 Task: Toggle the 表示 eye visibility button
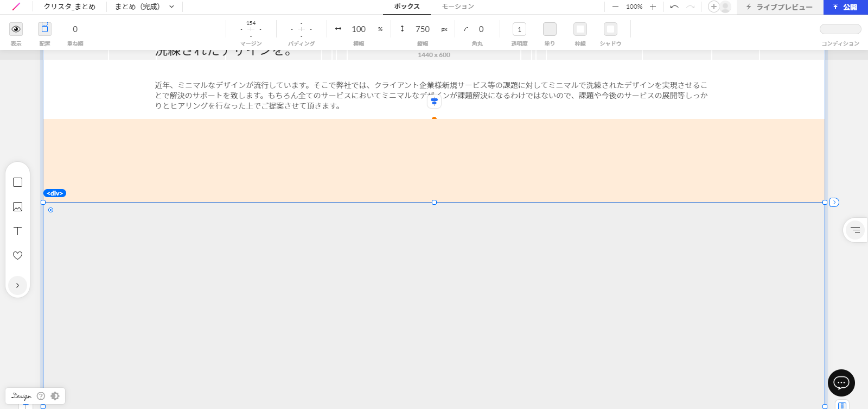point(16,29)
